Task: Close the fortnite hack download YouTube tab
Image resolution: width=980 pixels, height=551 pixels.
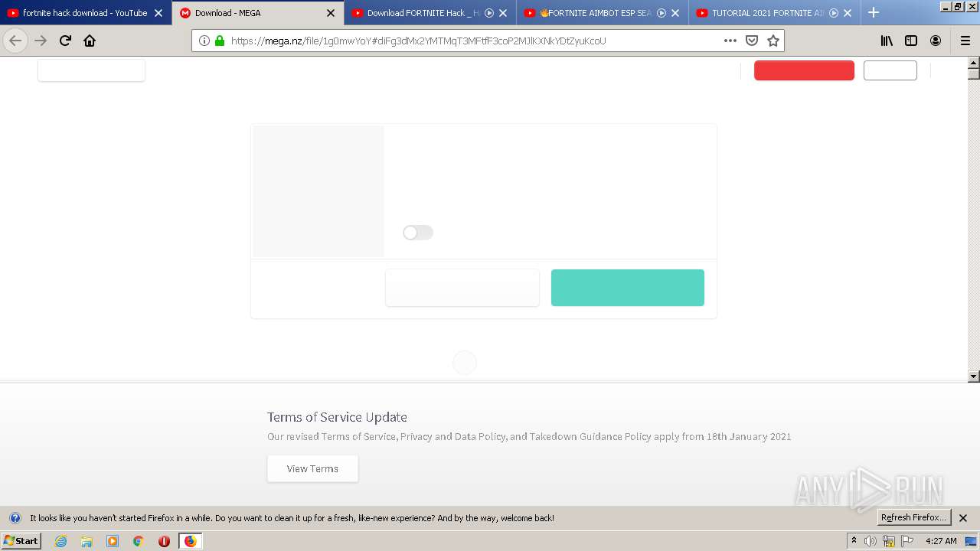Action: (x=158, y=13)
